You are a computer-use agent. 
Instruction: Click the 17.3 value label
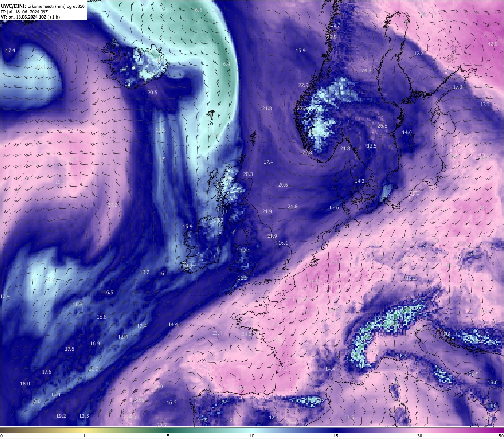coord(485,104)
